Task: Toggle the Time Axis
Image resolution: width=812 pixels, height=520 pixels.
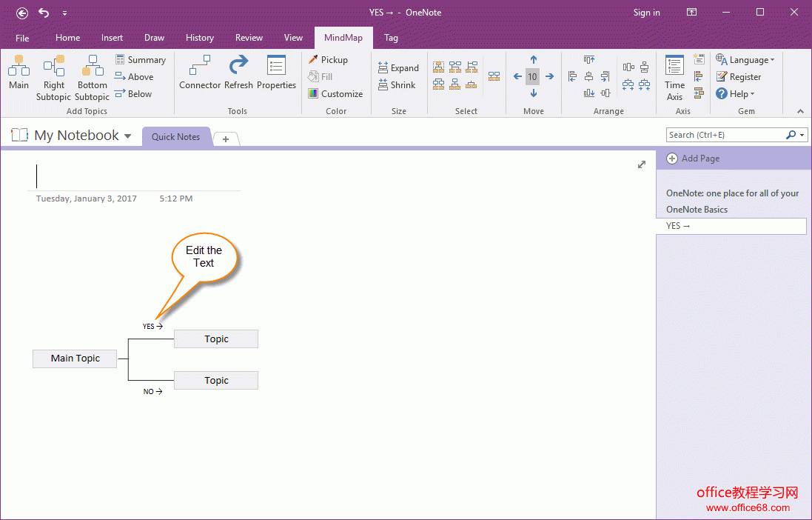Action: click(674, 76)
